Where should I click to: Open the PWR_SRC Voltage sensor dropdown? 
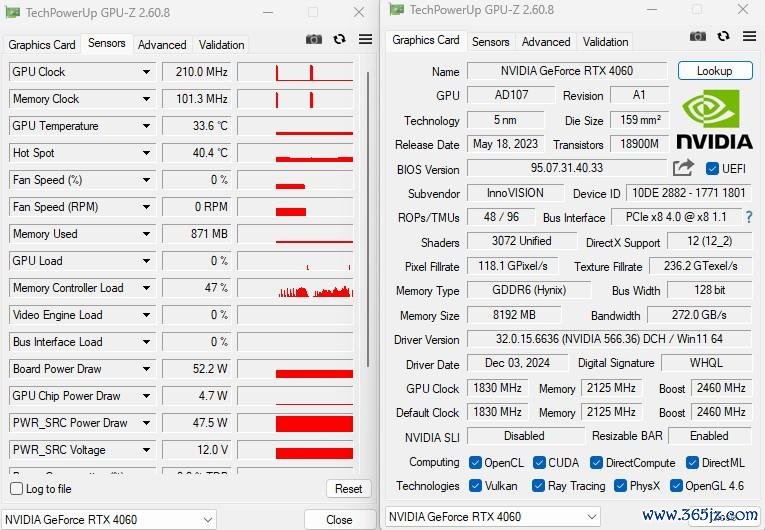pyautogui.click(x=146, y=449)
